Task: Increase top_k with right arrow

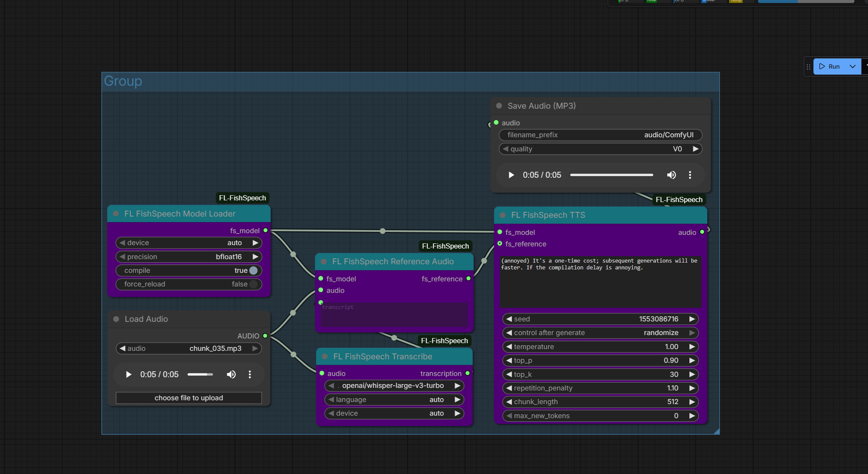Action: (x=692, y=374)
